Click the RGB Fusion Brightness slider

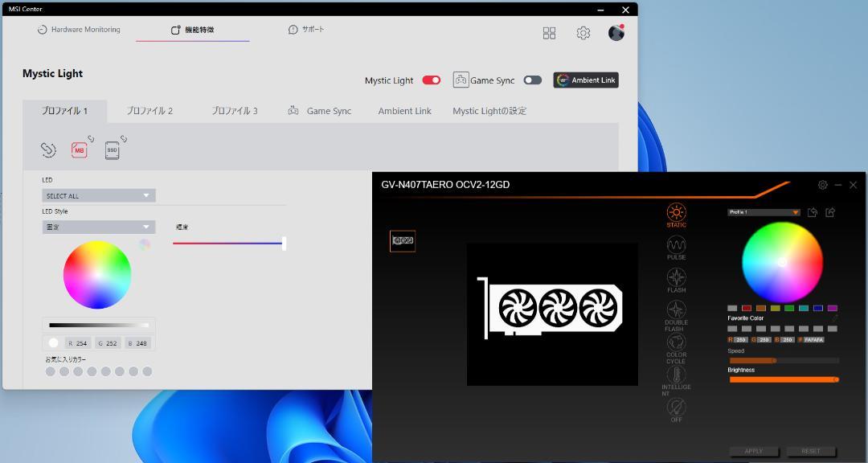(784, 379)
